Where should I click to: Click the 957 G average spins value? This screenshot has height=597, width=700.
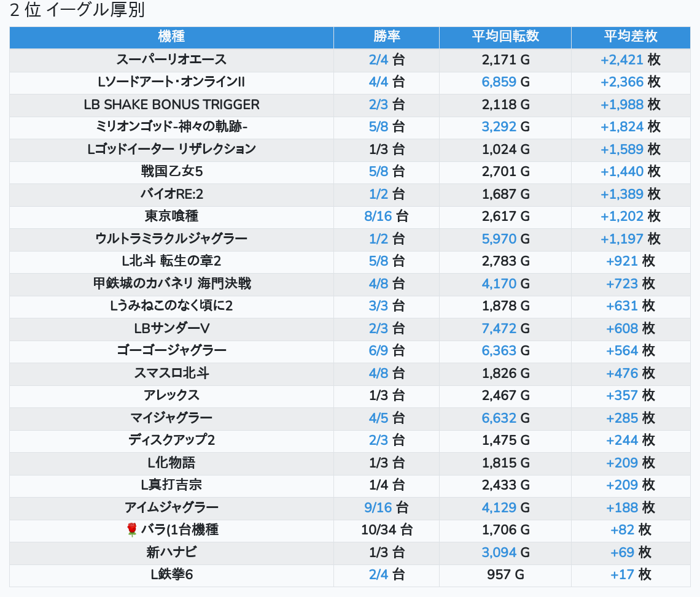point(505,575)
